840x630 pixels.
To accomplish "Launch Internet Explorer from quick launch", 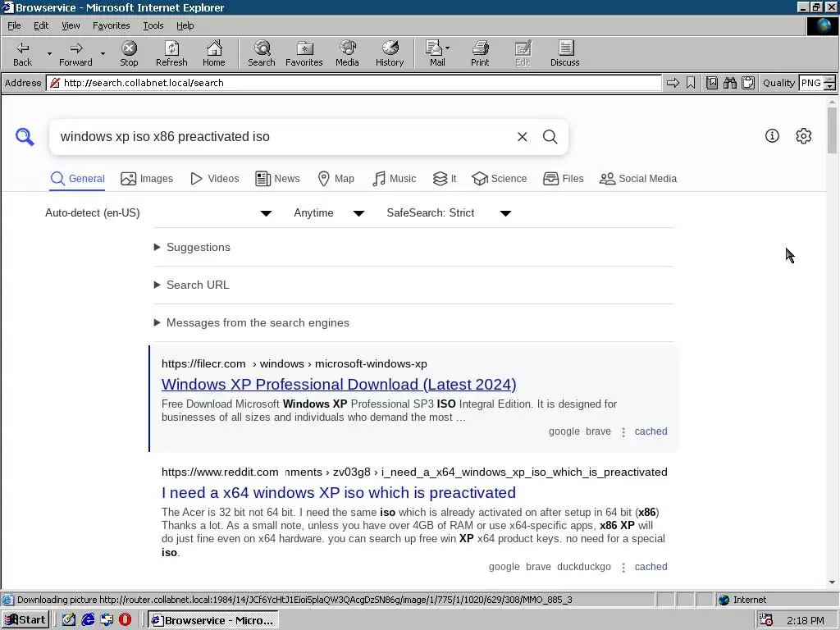I will pyautogui.click(x=88, y=620).
